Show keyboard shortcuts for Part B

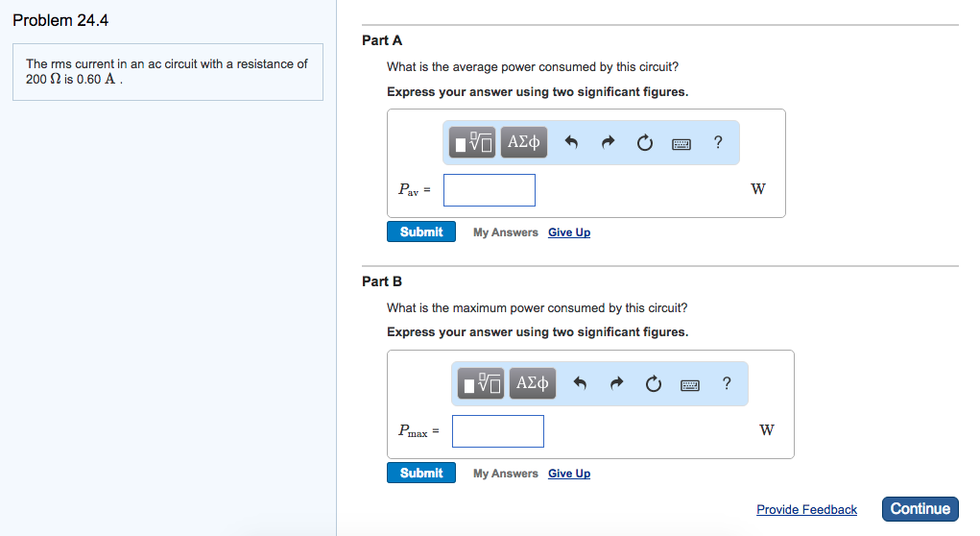point(690,385)
